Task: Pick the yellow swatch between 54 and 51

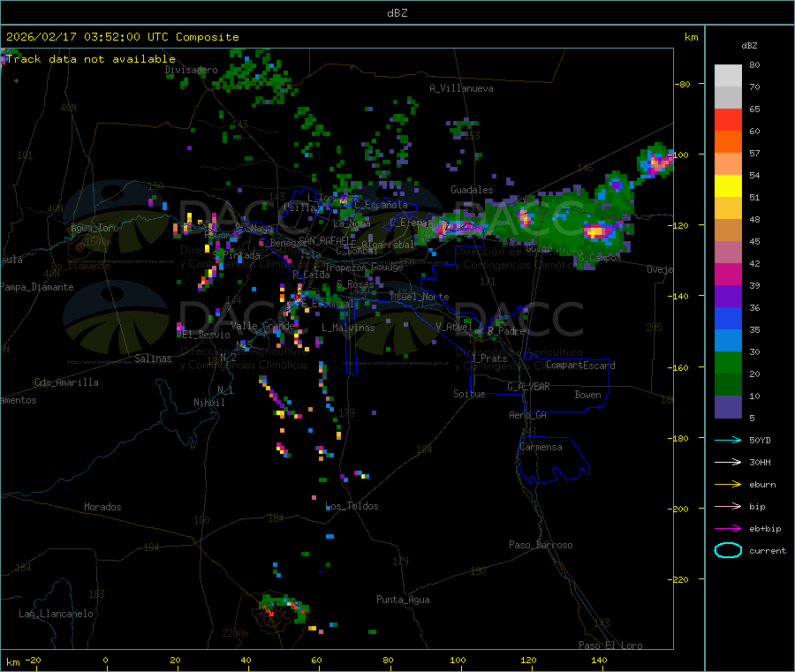Action: (x=728, y=186)
